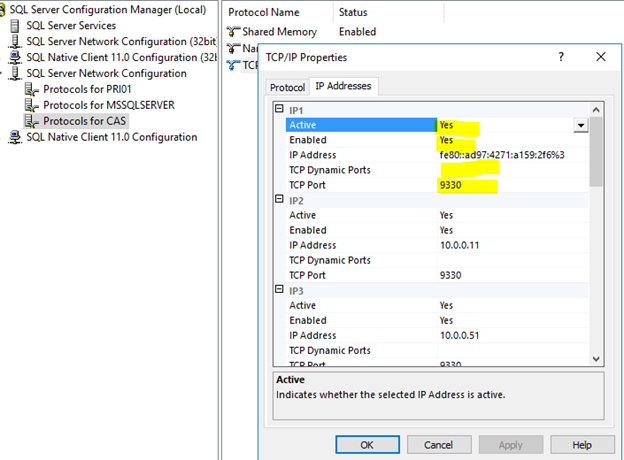This screenshot has height=460, width=624.
Task: Click the SQL Server Network Configuration (32bit) icon
Action: tap(15, 41)
